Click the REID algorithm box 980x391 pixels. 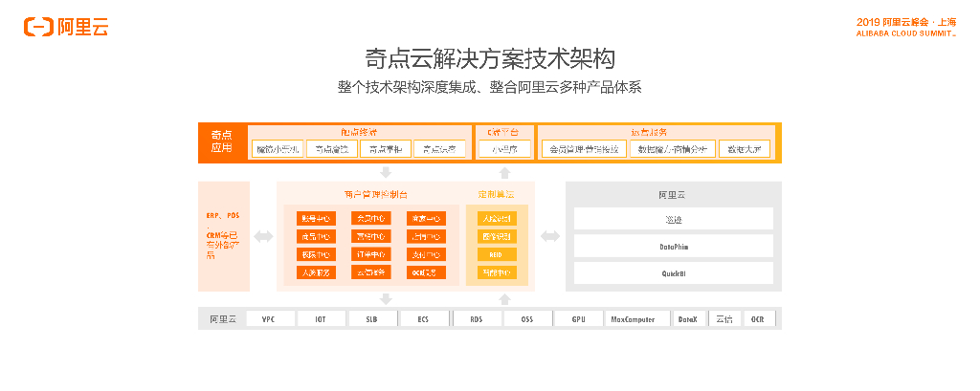coord(498,255)
